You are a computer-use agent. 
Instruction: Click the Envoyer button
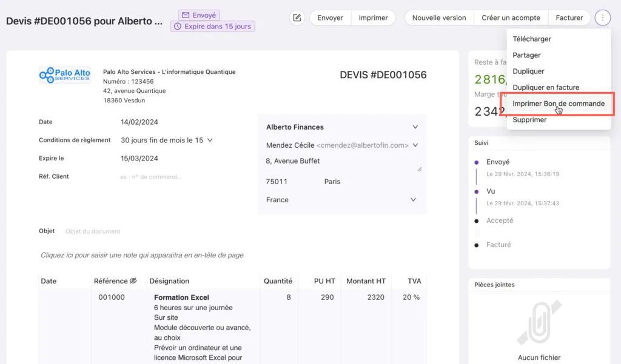tap(330, 18)
